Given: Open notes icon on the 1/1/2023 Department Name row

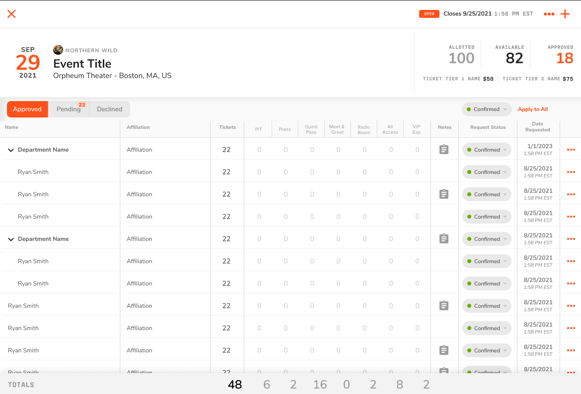Looking at the screenshot, I should pyautogui.click(x=444, y=149).
